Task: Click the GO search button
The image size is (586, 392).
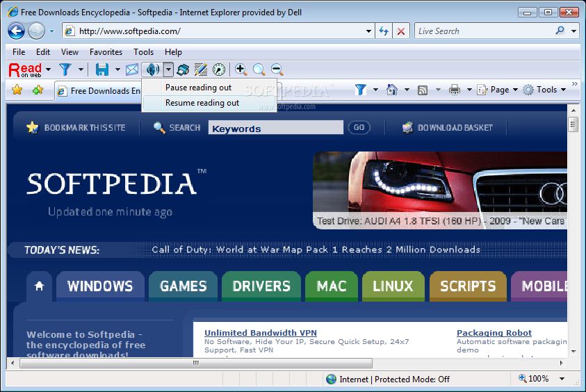Action: pyautogui.click(x=359, y=128)
